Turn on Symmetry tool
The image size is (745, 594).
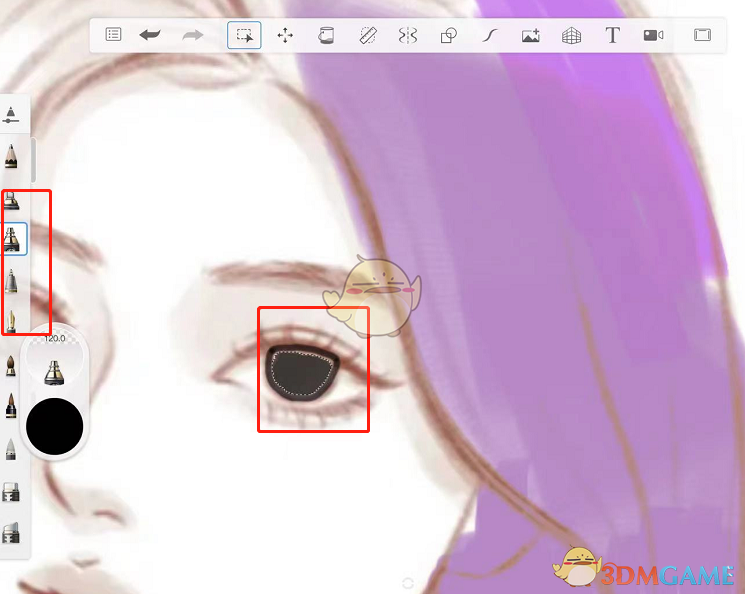click(408, 35)
